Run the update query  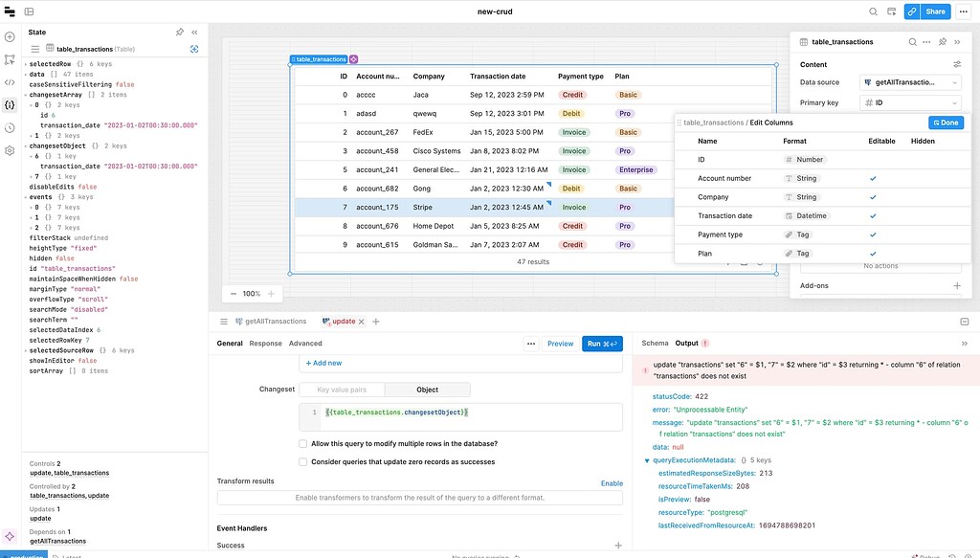(x=602, y=344)
